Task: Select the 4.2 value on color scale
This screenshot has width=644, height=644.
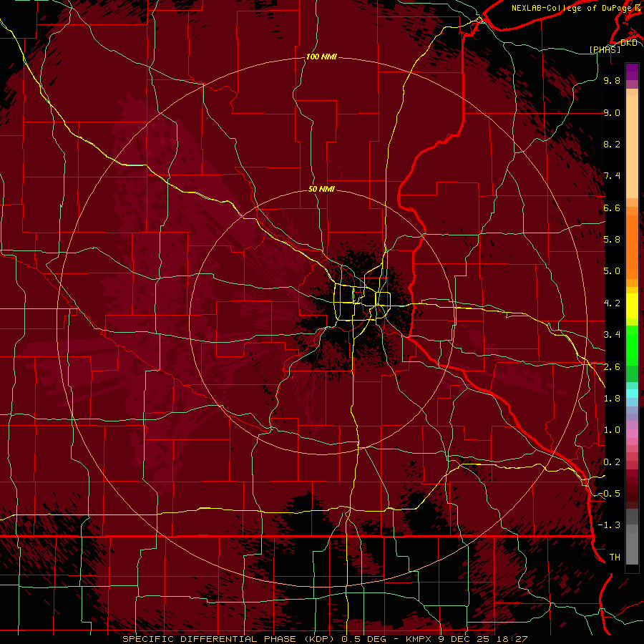Action: click(612, 303)
